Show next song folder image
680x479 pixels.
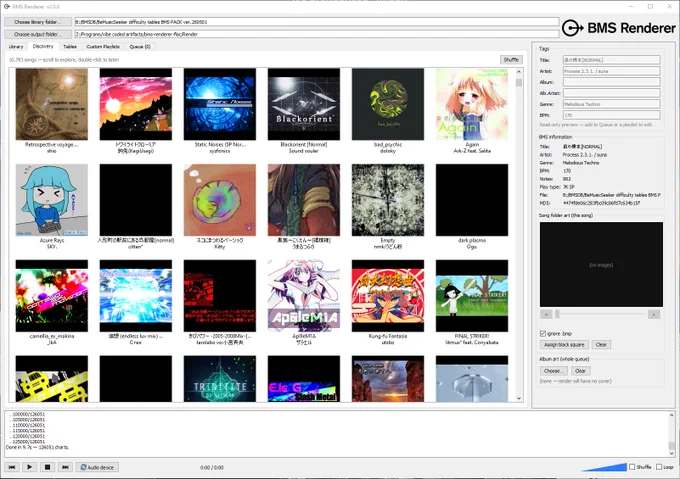(654, 314)
